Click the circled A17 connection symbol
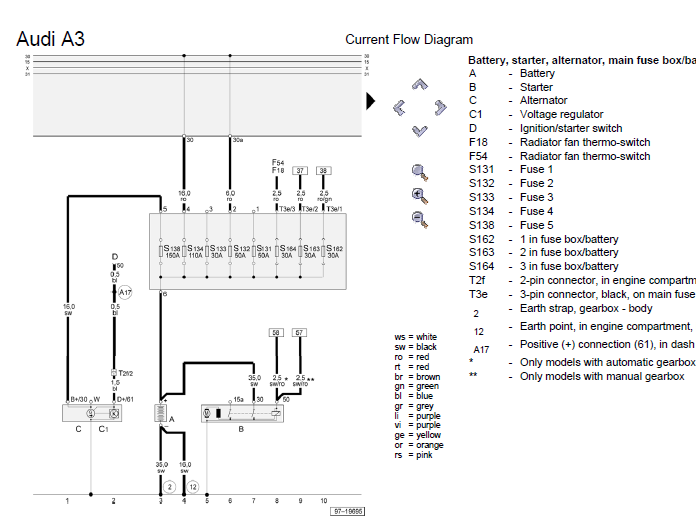Image resolution: width=696 pixels, height=521 pixels. tap(125, 292)
